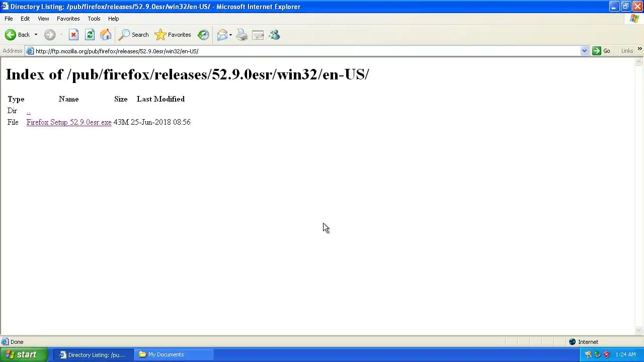Click the 'Size' column header
Viewport: 644px width, 362px height.
coord(121,99)
